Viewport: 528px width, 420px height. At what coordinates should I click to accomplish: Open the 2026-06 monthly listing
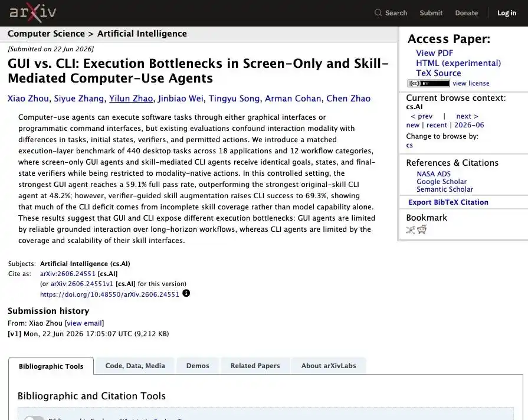[x=469, y=125]
